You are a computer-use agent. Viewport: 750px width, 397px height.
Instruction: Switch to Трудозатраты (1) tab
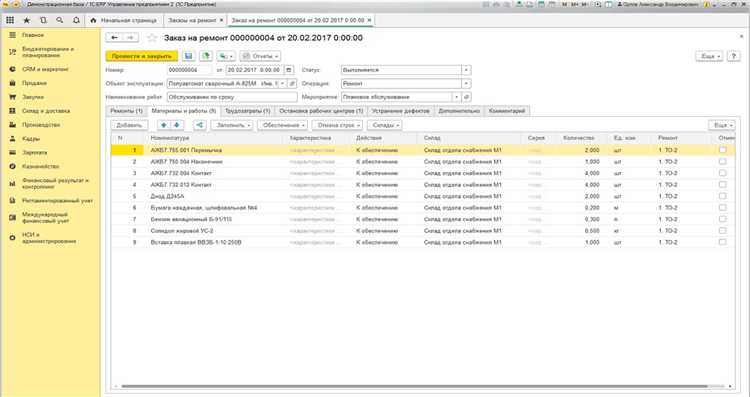coord(247,111)
